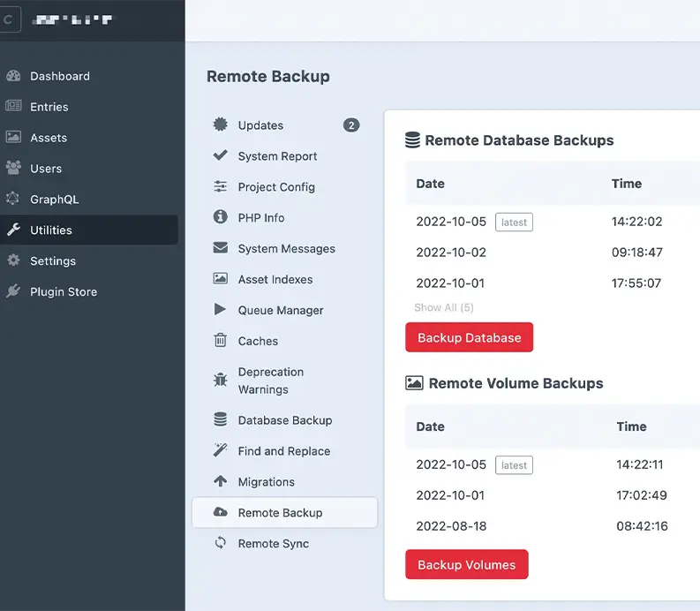
Task: Click the GraphQL icon in main navigation
Action: tap(13, 200)
